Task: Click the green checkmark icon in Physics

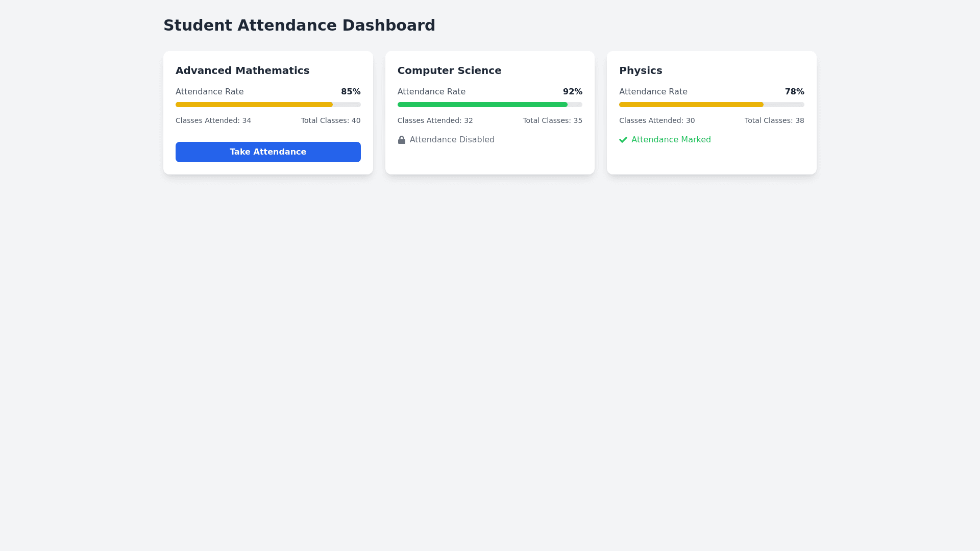Action: click(x=623, y=140)
